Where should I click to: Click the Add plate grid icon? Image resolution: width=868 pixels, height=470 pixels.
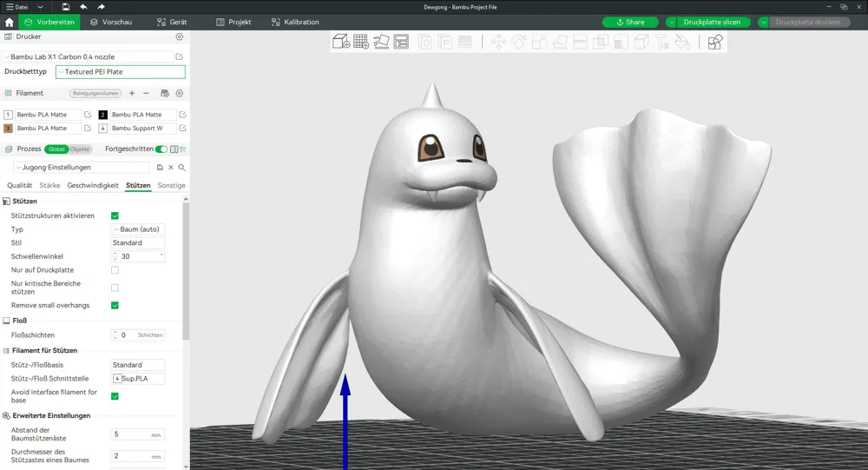[361, 42]
